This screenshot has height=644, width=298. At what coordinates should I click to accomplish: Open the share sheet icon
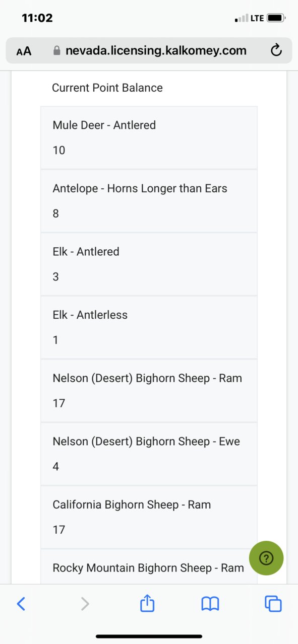(147, 603)
